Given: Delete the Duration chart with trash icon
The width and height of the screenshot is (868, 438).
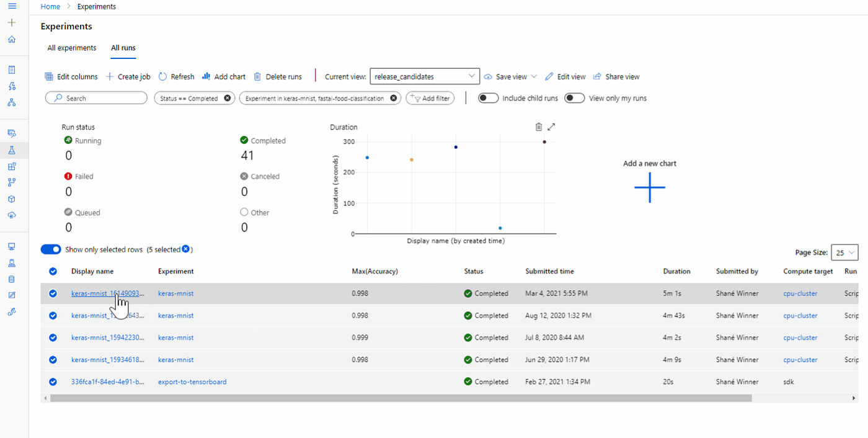Looking at the screenshot, I should 539,127.
